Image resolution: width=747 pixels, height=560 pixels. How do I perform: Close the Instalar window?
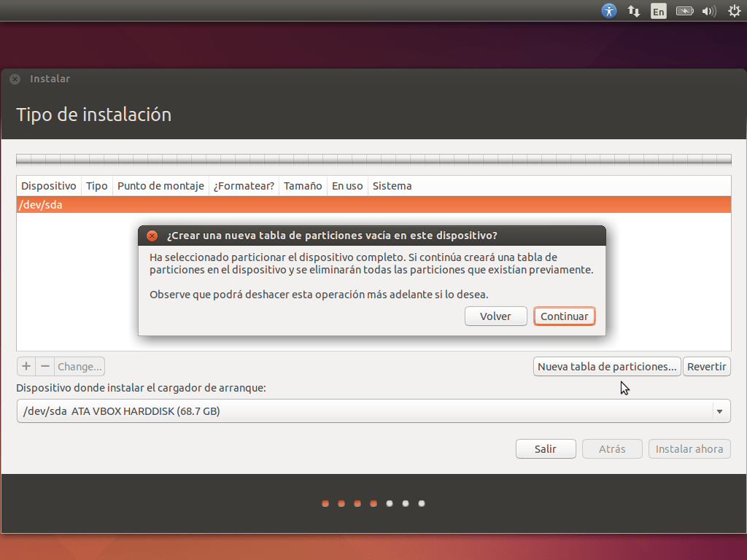coord(15,79)
